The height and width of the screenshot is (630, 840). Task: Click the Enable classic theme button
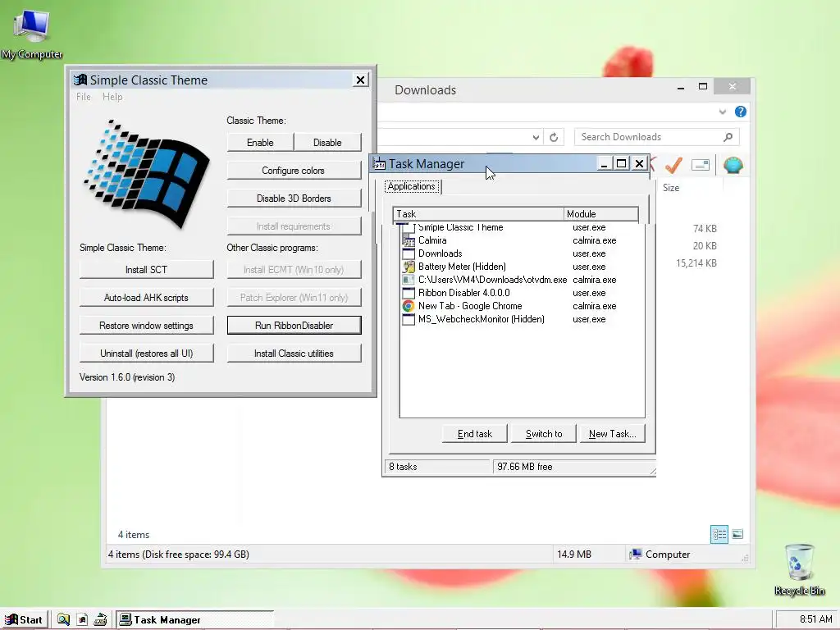point(260,143)
